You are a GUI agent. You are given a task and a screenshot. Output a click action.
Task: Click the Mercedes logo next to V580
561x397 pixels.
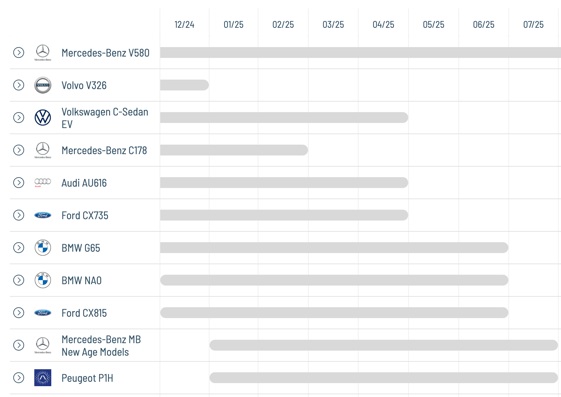[x=43, y=53]
